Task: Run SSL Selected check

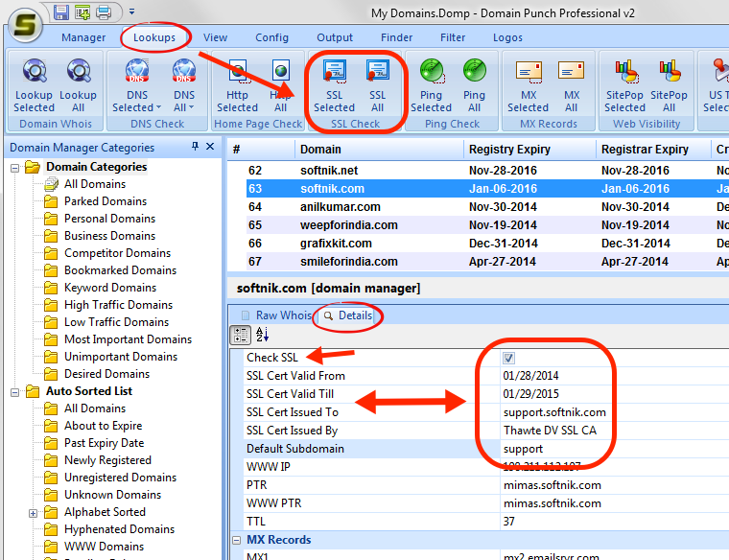Action: point(334,85)
